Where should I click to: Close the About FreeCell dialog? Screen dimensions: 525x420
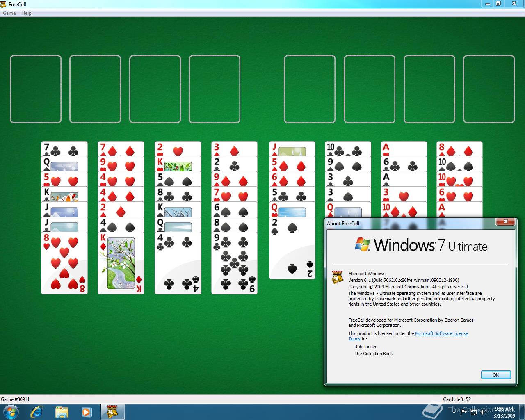[506, 222]
